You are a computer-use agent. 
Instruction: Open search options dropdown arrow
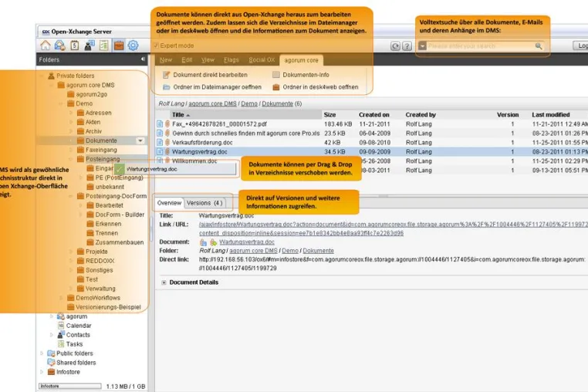pos(422,46)
